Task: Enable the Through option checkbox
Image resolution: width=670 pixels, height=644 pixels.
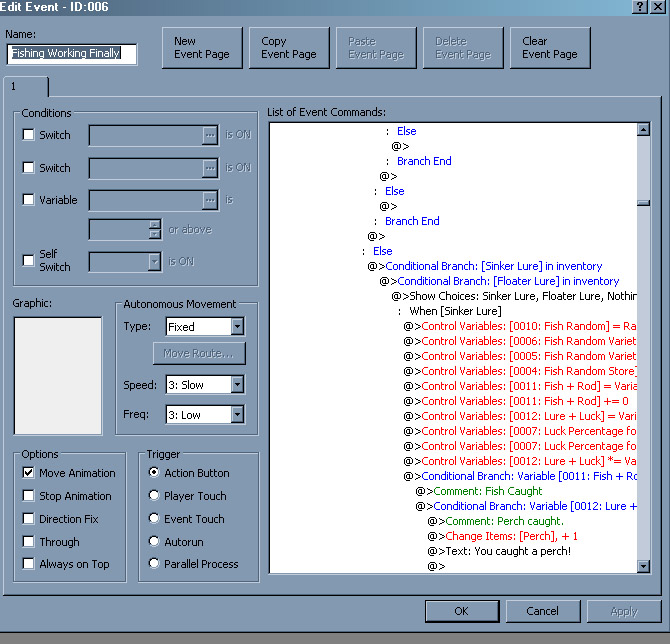Action: tap(29, 542)
